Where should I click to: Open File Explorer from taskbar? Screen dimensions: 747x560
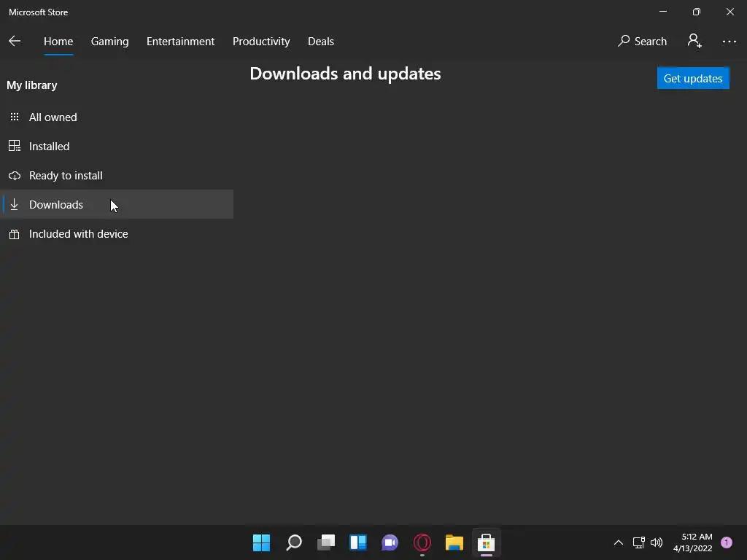[x=454, y=542]
